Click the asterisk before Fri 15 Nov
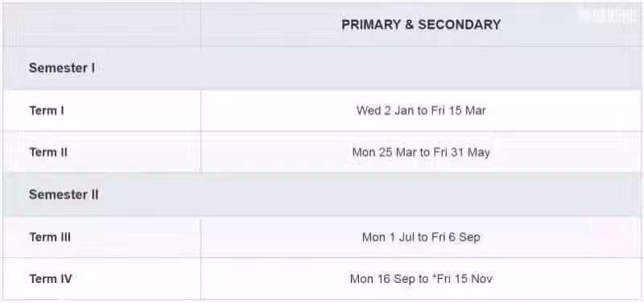Image resolution: width=644 pixels, height=303 pixels. [x=434, y=277]
